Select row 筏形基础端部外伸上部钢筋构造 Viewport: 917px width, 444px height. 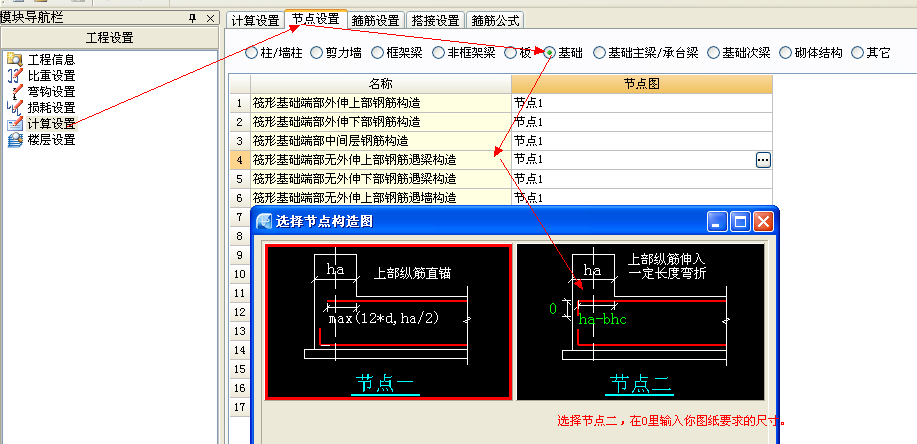pos(381,104)
